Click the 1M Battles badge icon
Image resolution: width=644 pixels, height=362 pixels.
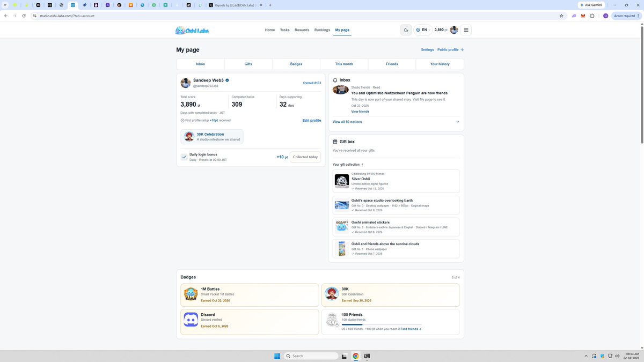[x=191, y=294]
